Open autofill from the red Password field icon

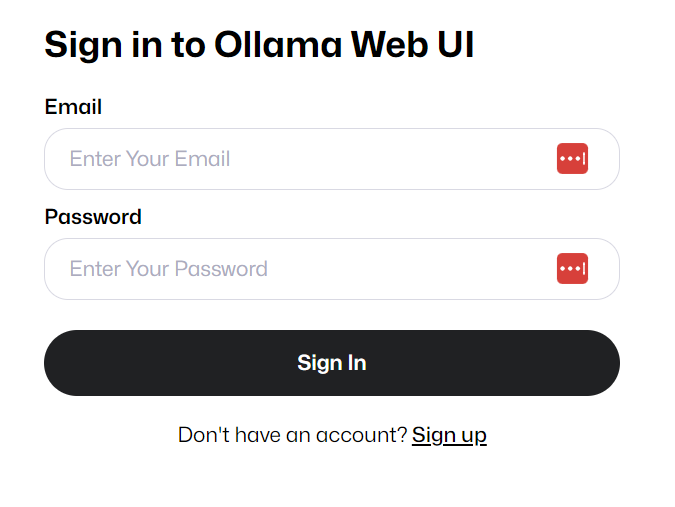click(572, 269)
